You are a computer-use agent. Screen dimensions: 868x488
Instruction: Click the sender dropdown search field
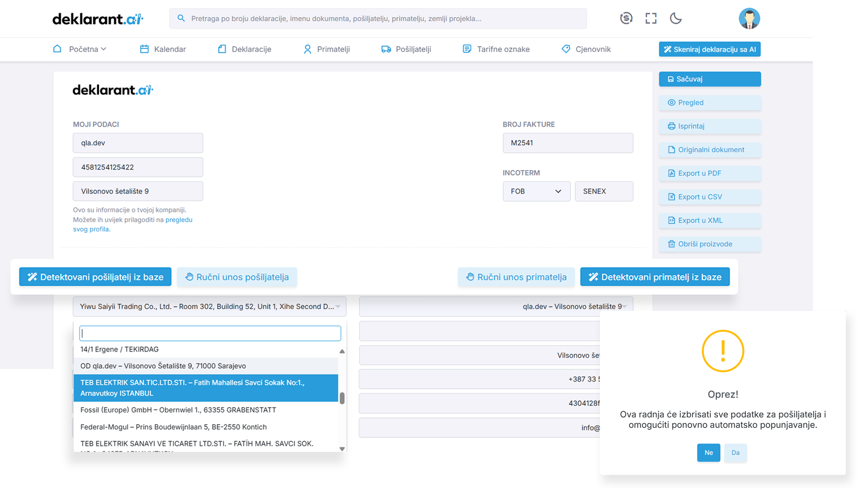[x=210, y=333]
